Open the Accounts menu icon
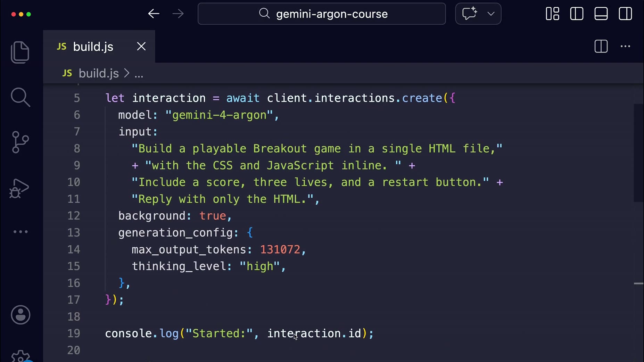The height and width of the screenshot is (362, 644). [20, 315]
